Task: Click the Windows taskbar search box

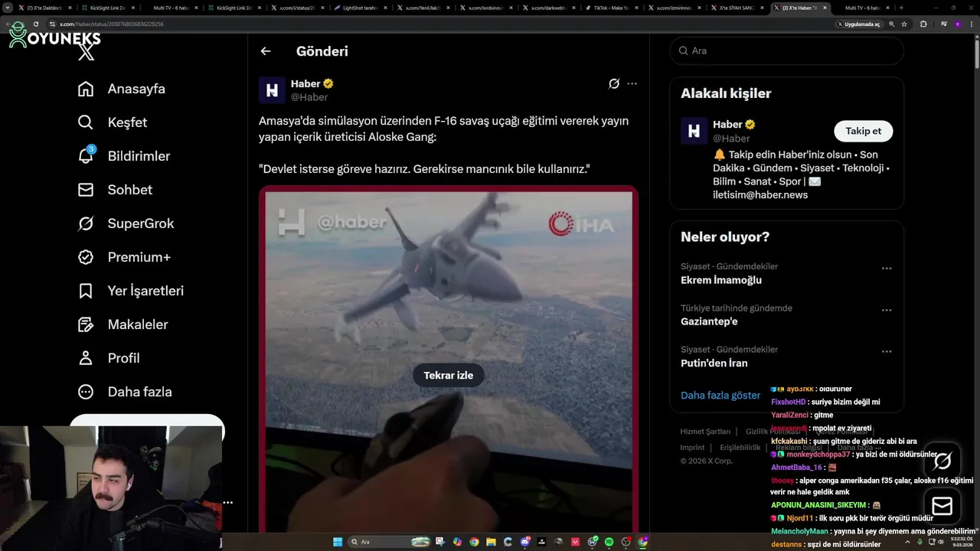Action: click(389, 542)
